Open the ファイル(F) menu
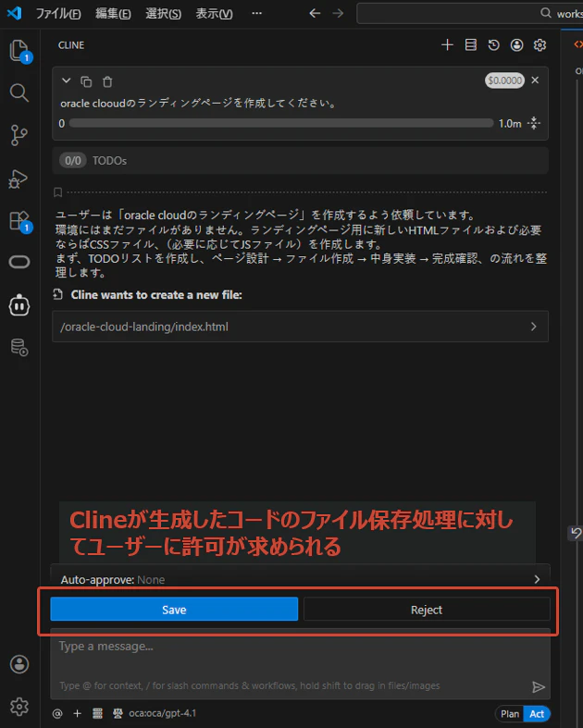 pos(58,14)
